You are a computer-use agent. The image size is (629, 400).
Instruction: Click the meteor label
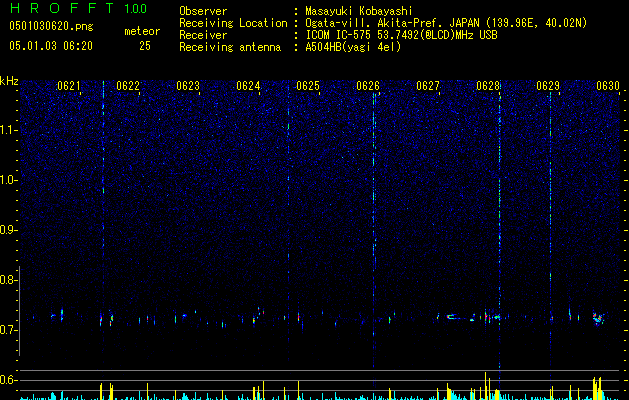pyautogui.click(x=142, y=31)
